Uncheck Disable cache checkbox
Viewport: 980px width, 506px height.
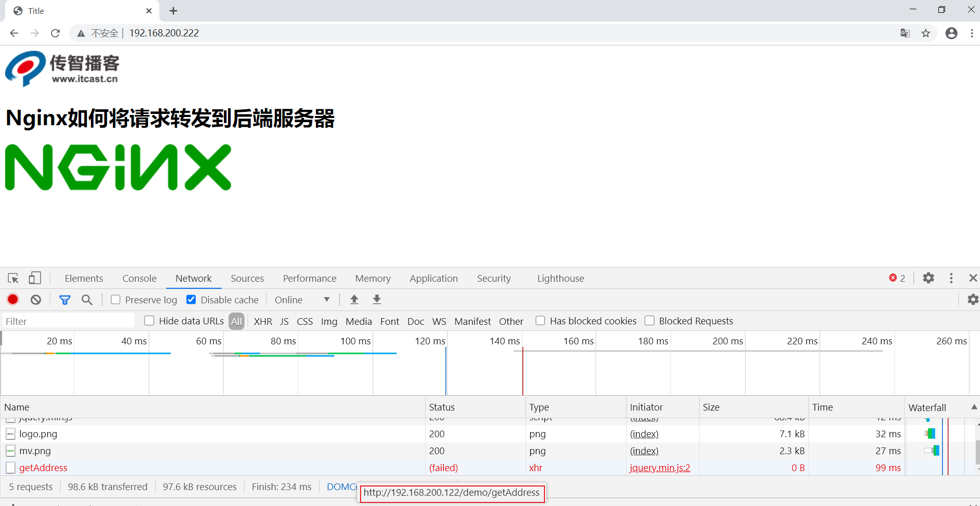(x=191, y=300)
